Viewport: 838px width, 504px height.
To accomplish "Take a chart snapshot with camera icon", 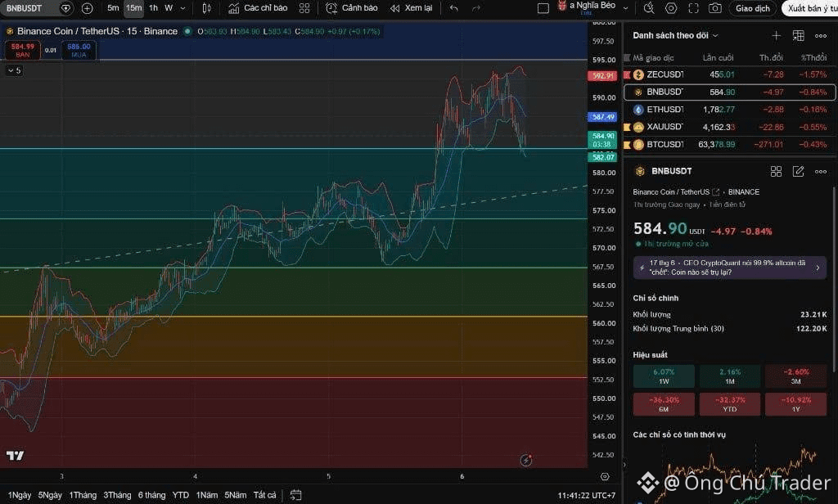I will 715,8.
